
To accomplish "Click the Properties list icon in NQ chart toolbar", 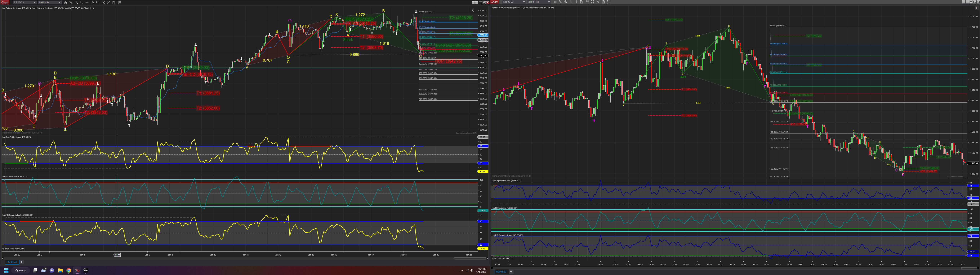I will 609,2.
